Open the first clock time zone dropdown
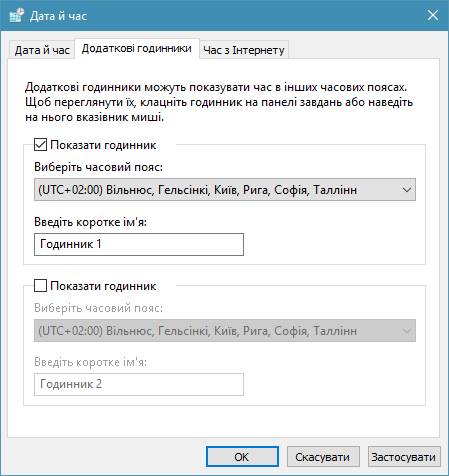The image size is (449, 476). pyautogui.click(x=225, y=190)
